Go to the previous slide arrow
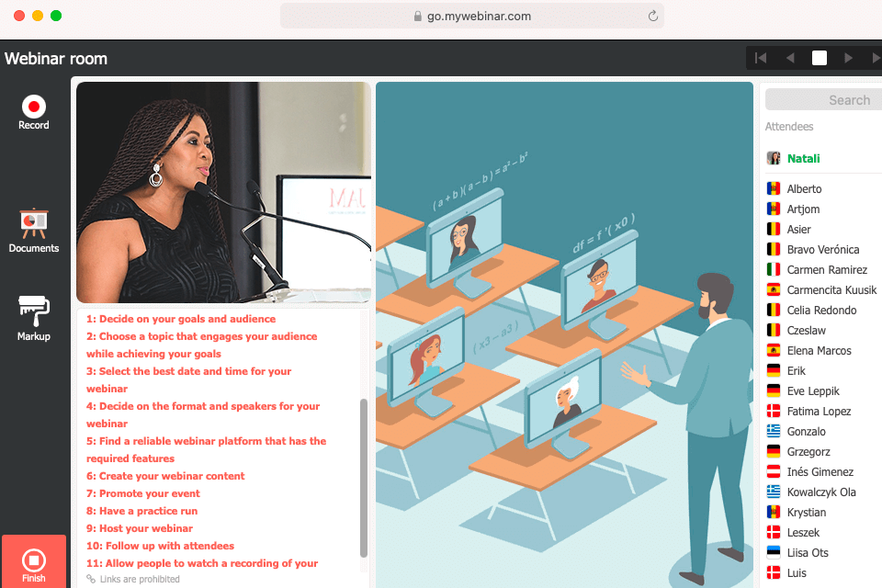This screenshot has height=588, width=882. [790, 58]
